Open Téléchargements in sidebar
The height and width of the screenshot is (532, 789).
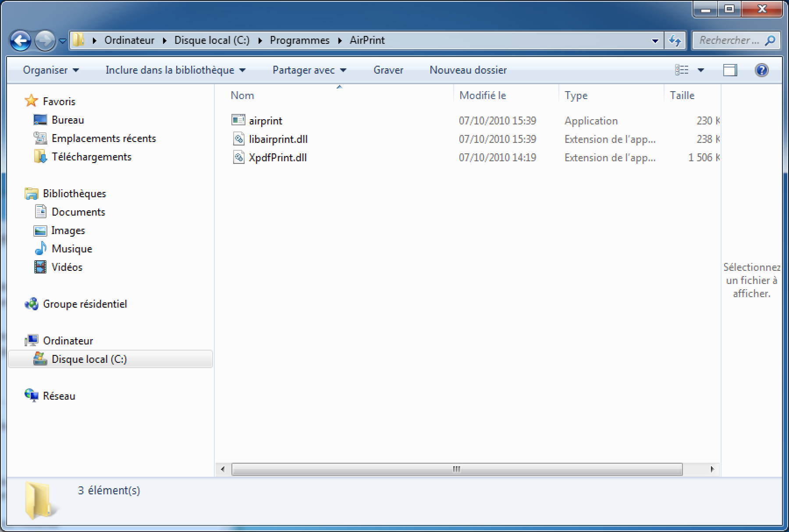pyautogui.click(x=92, y=157)
